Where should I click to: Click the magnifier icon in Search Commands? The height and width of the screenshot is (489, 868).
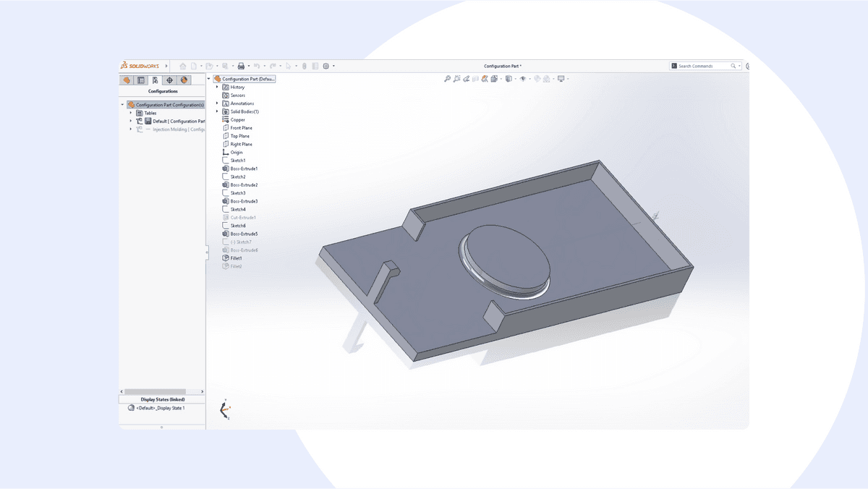(733, 66)
